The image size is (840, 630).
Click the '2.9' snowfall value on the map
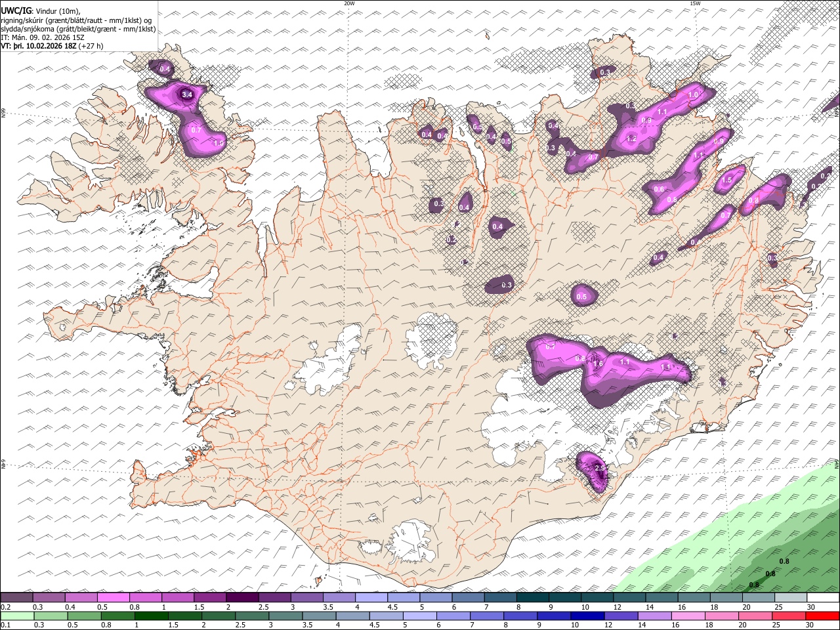pos(600,468)
